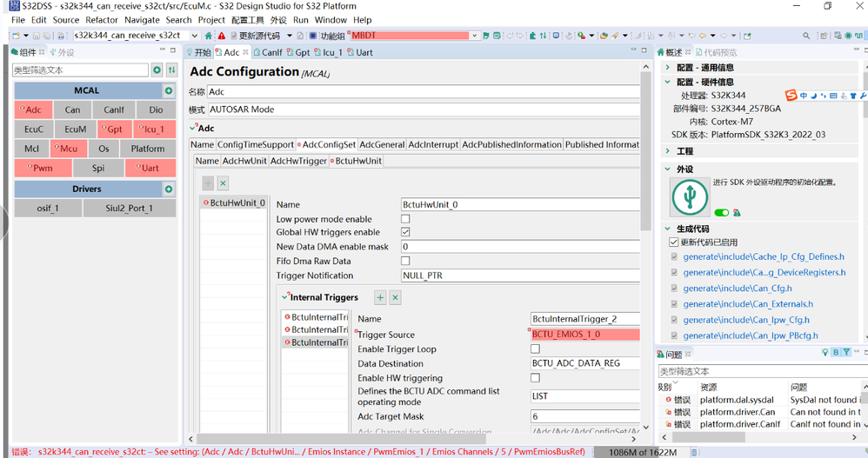Toggle checkbox for Can_Cfg.h file
The image size is (868, 458).
pyautogui.click(x=674, y=289)
